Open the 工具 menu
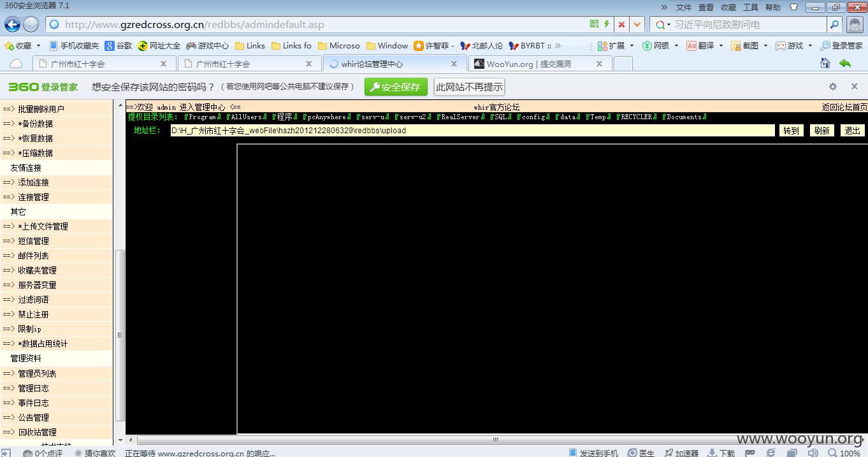Viewport: 868px width, 457px height. point(751,8)
